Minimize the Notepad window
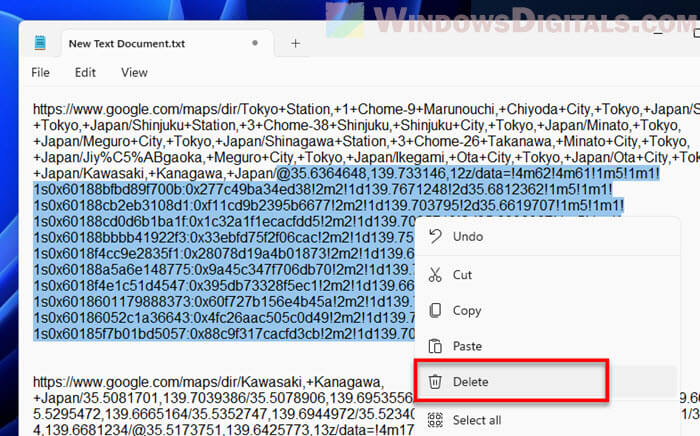The image size is (700, 436). point(659,34)
